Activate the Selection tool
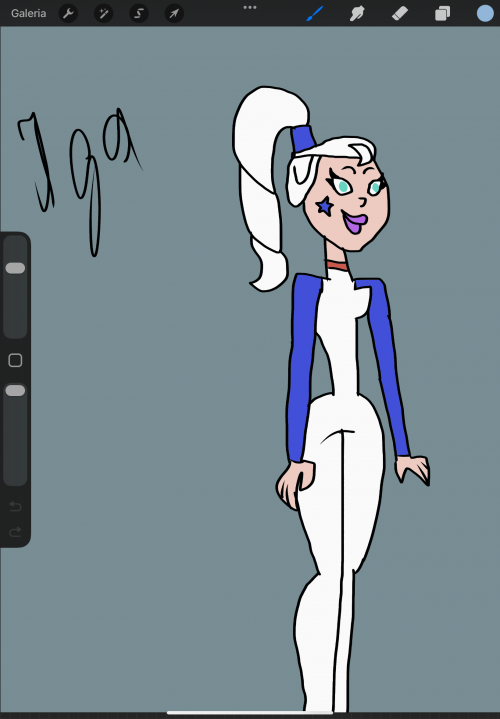The image size is (500, 719). [139, 13]
